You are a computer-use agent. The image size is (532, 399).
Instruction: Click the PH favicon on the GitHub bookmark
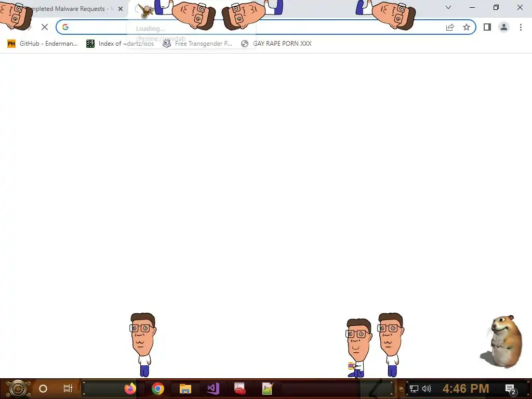[x=11, y=44]
